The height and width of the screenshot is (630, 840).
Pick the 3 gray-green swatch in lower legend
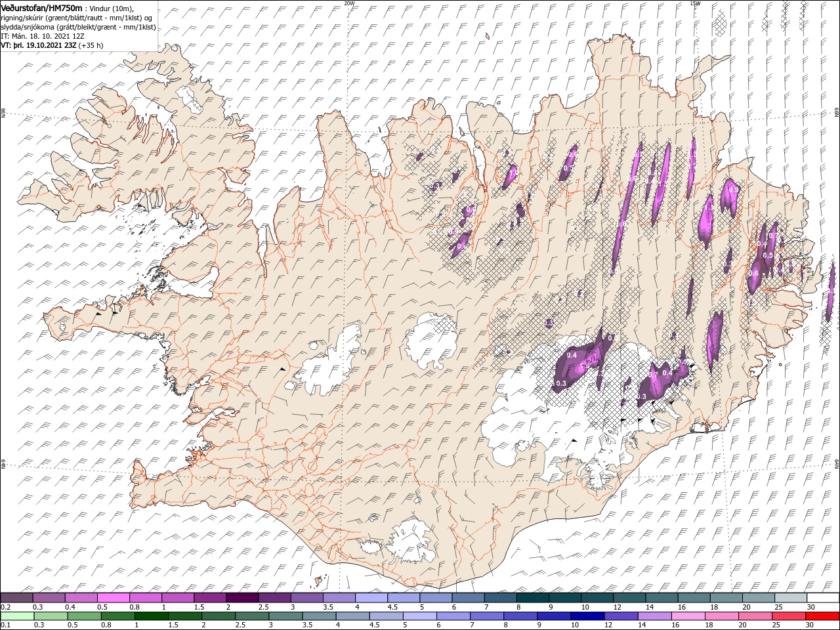click(x=286, y=616)
